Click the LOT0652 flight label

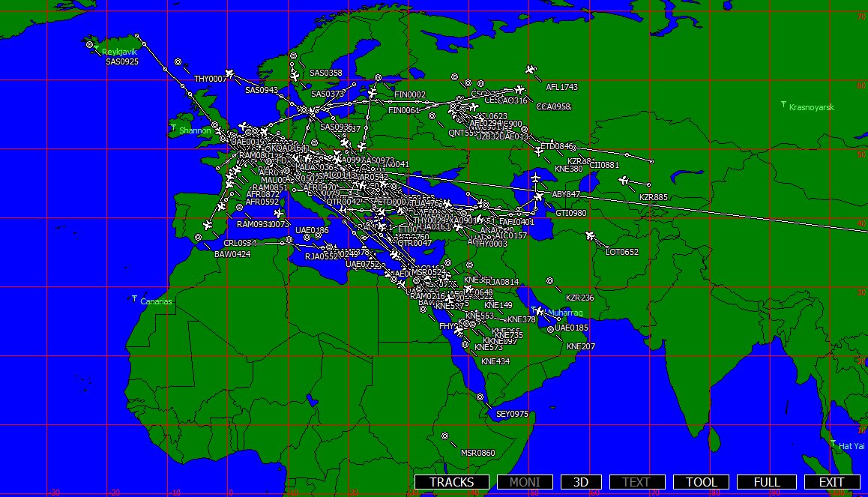point(622,252)
